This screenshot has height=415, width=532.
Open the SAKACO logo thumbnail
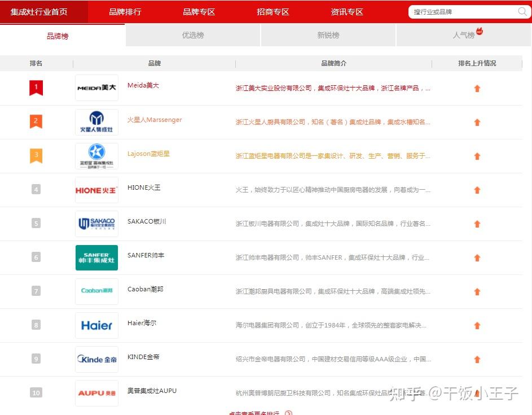96,224
